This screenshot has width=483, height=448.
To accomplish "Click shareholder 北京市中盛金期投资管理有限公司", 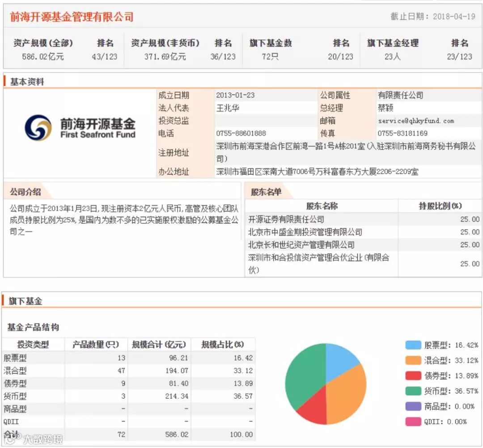I will point(305,232).
